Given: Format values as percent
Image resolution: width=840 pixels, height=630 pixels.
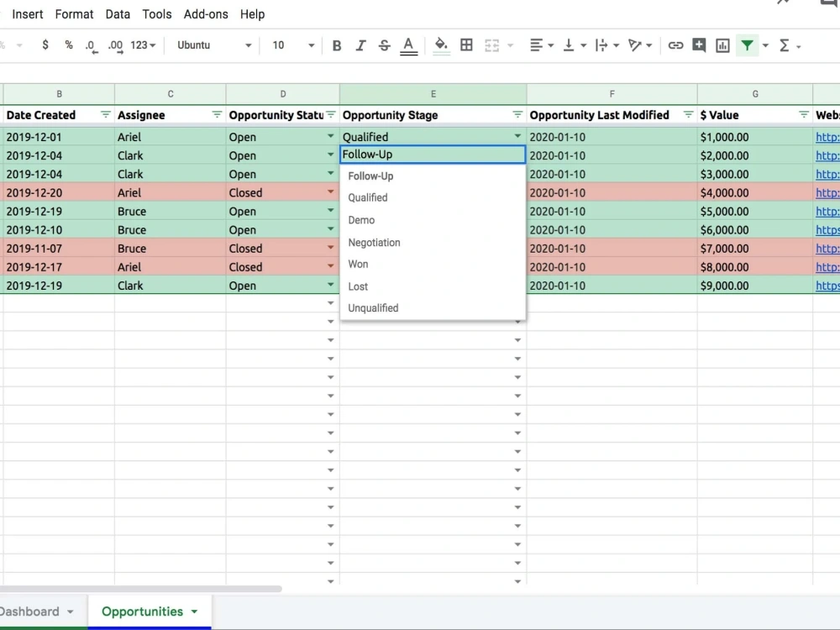Looking at the screenshot, I should [x=68, y=45].
